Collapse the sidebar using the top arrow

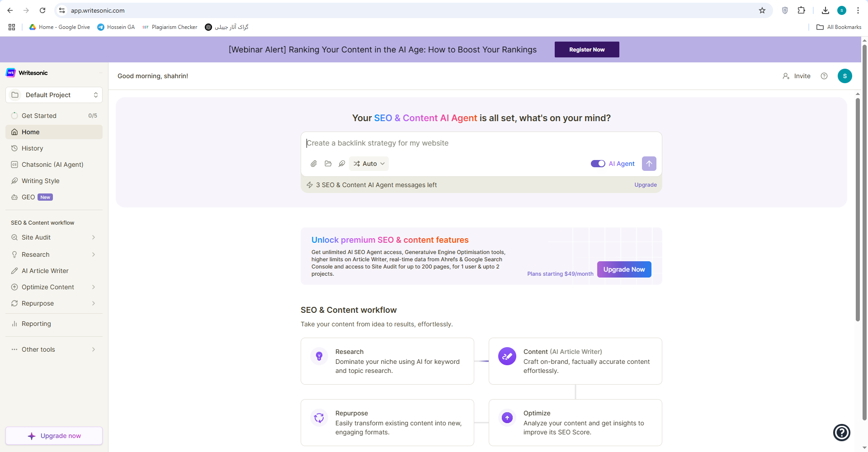pos(100,73)
